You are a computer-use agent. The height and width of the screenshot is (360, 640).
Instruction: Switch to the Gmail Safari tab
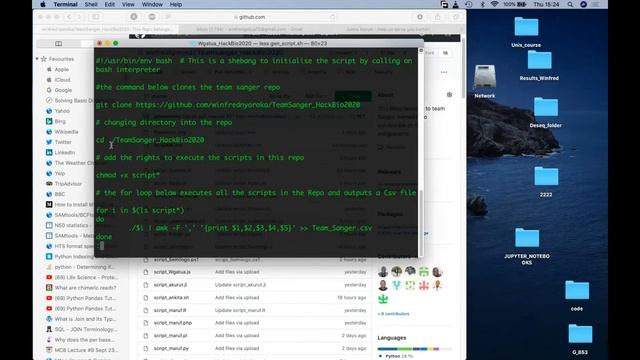[249, 29]
